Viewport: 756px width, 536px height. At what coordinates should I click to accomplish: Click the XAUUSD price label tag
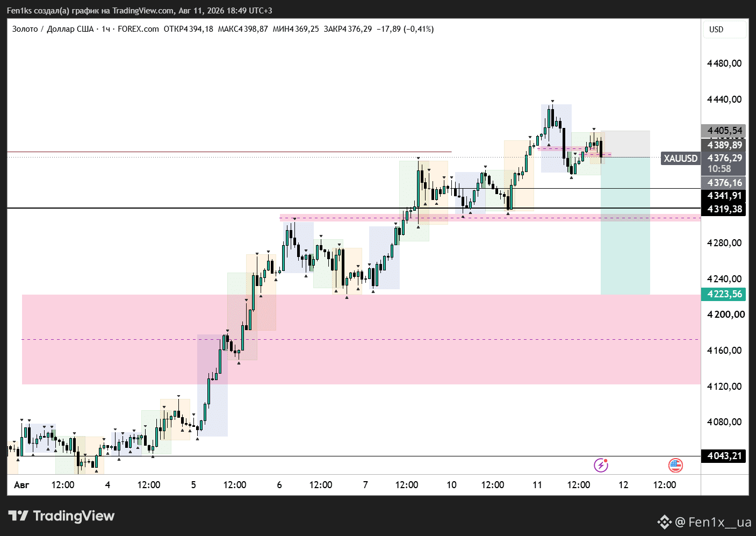[680, 158]
